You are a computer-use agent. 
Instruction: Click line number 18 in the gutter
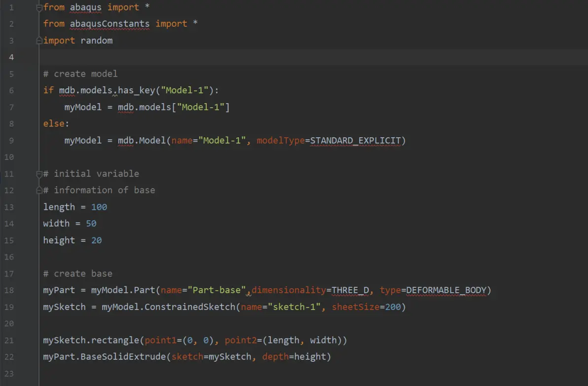[x=9, y=290]
